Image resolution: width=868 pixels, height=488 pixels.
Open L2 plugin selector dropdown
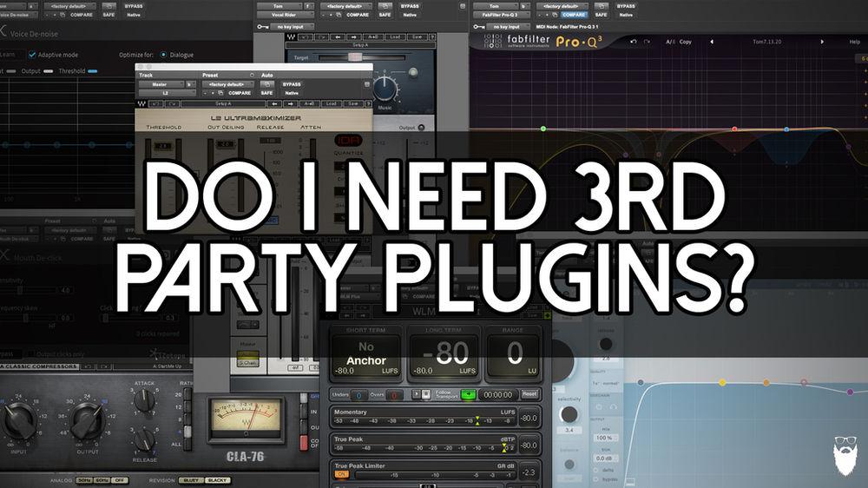166,93
